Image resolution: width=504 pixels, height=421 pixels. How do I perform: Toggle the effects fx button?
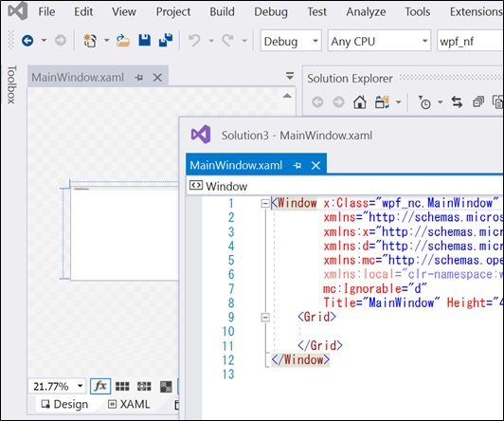100,386
